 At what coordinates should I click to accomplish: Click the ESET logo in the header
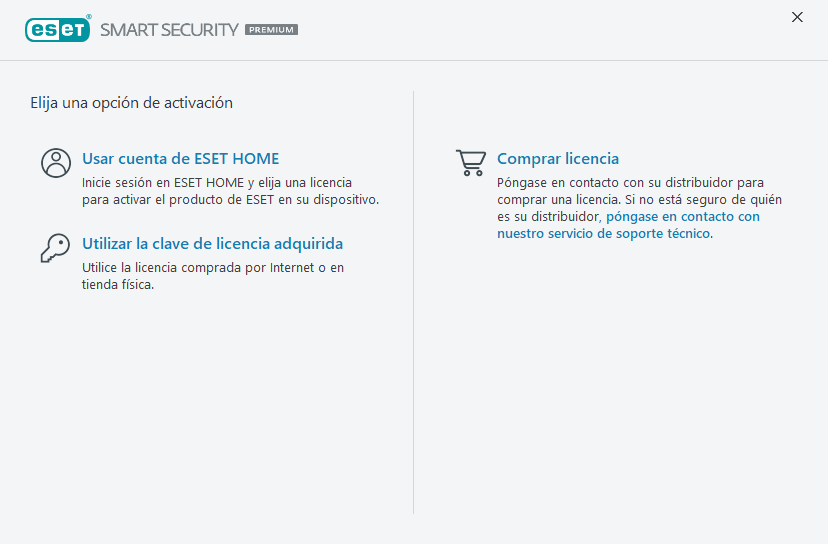[57, 29]
